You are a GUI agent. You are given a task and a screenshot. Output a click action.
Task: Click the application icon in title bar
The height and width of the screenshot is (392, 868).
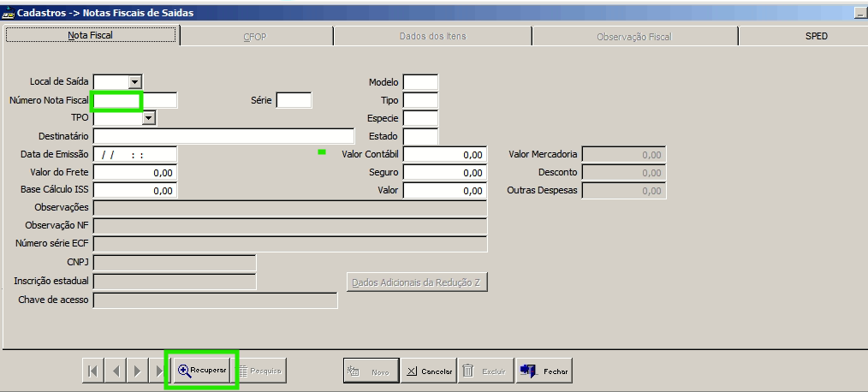tap(8, 12)
